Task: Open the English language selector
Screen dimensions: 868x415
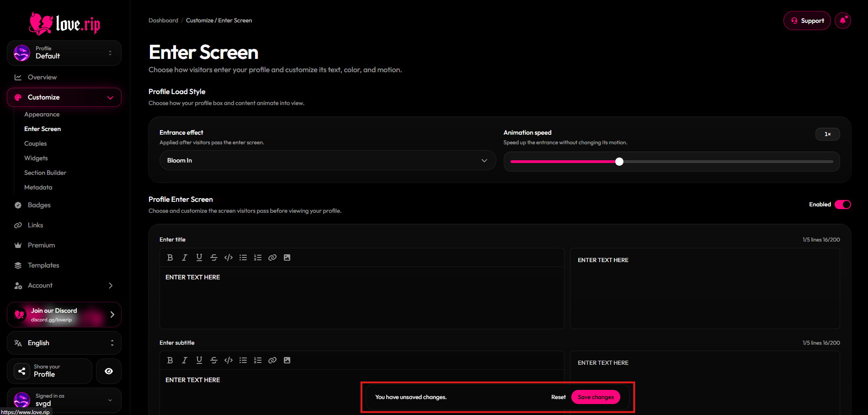Action: (x=64, y=343)
